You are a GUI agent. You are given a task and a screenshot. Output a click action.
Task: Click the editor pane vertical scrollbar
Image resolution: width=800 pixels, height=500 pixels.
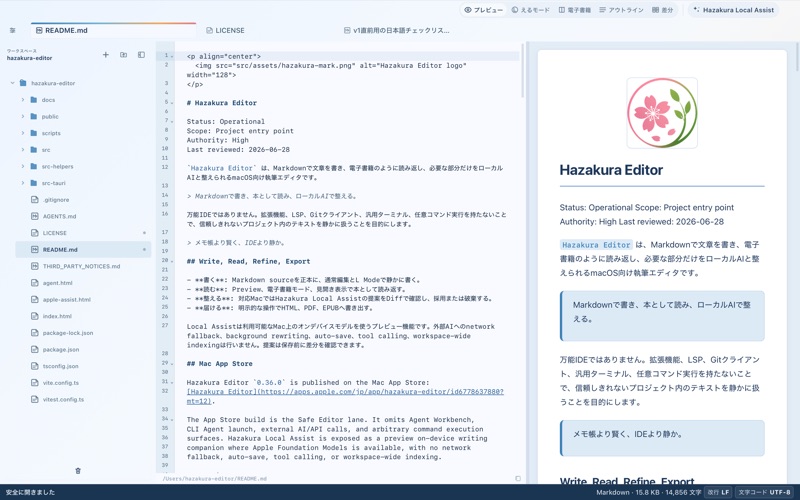(522, 70)
